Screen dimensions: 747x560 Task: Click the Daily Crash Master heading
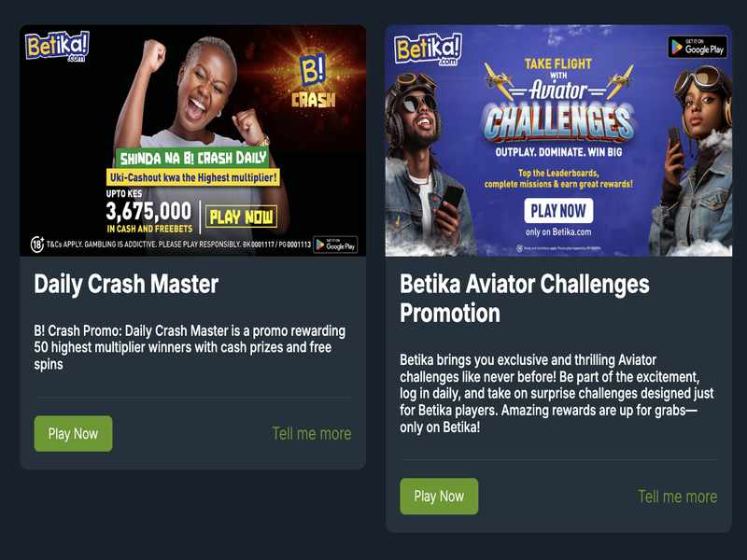pyautogui.click(x=126, y=285)
